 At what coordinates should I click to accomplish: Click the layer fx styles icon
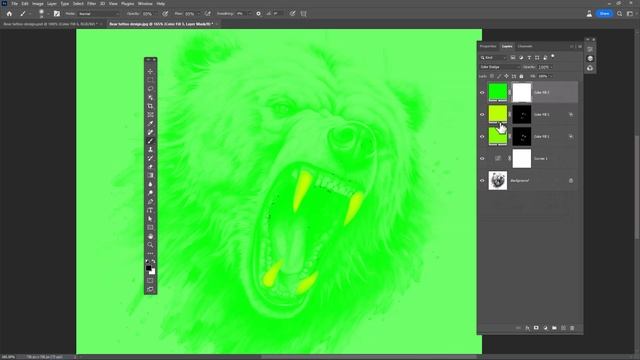[527, 328]
